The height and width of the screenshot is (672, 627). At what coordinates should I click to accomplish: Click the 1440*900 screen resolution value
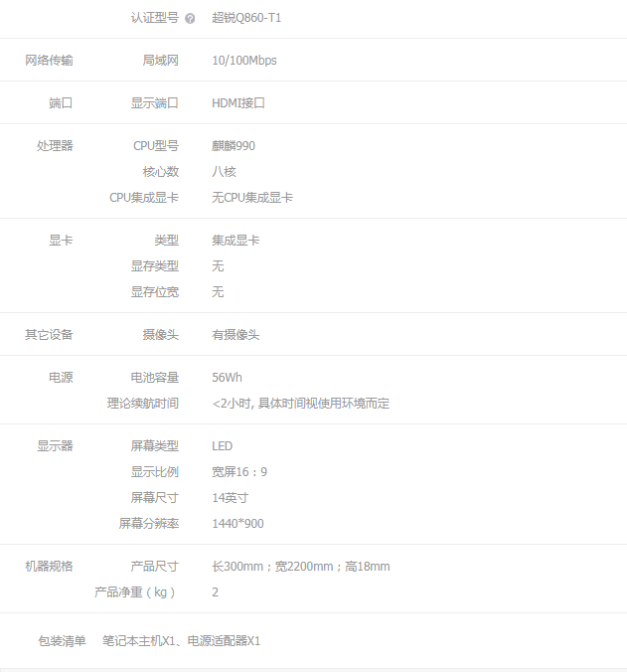pyautogui.click(x=237, y=524)
